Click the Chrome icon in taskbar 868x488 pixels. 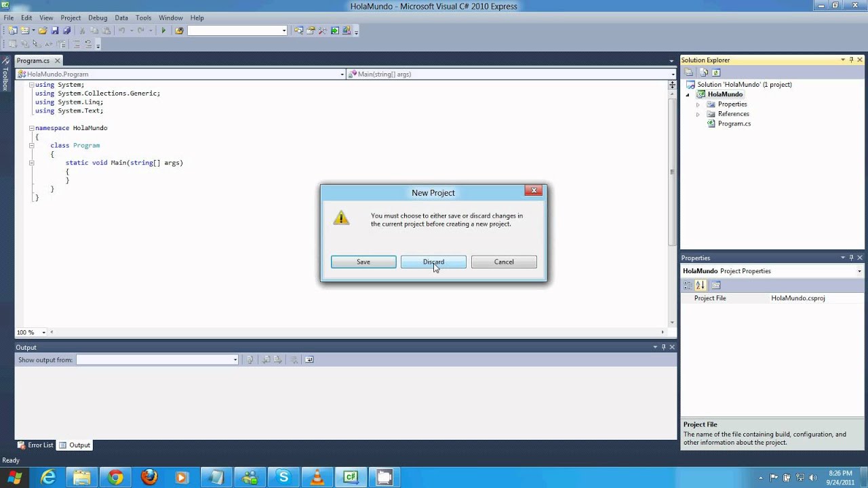[116, 477]
